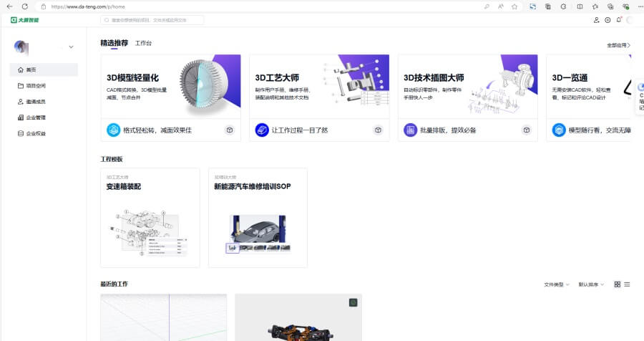
Task: Click the cube icon on the 3D技术插图大师 card
Action: [x=527, y=130]
